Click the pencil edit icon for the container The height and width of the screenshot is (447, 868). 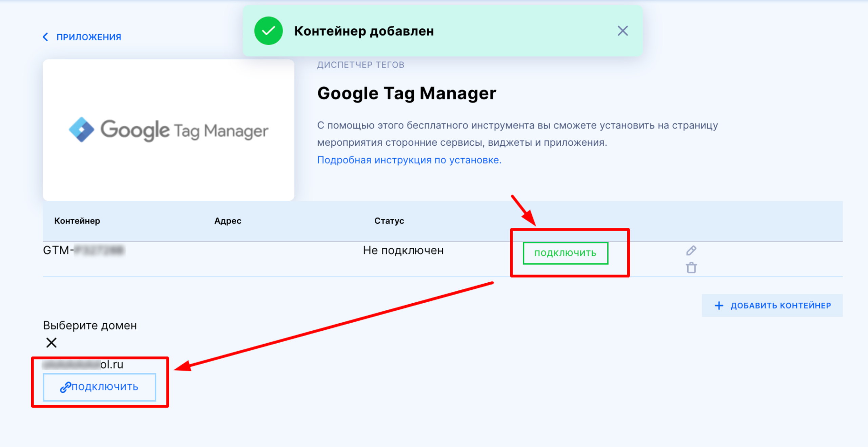pos(691,250)
